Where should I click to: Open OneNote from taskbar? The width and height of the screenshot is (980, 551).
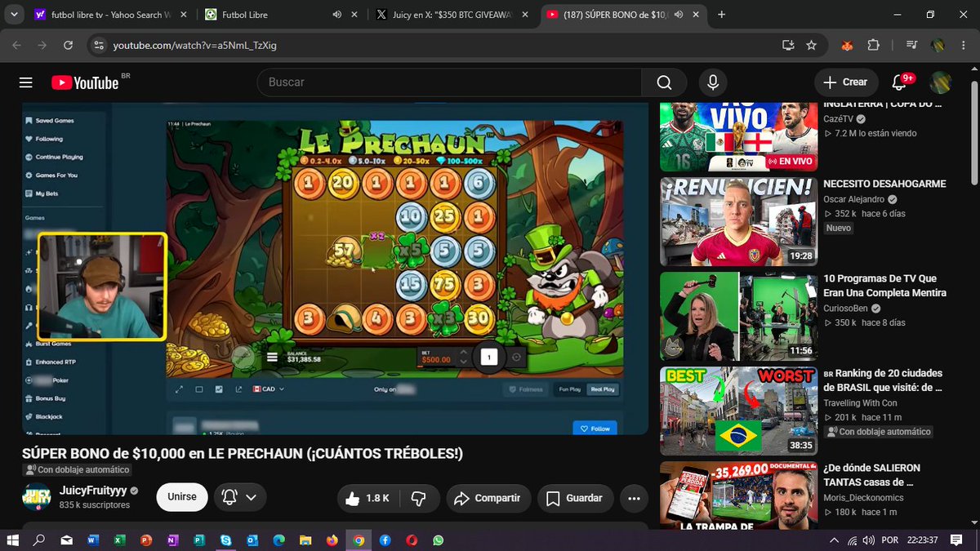pyautogui.click(x=171, y=540)
